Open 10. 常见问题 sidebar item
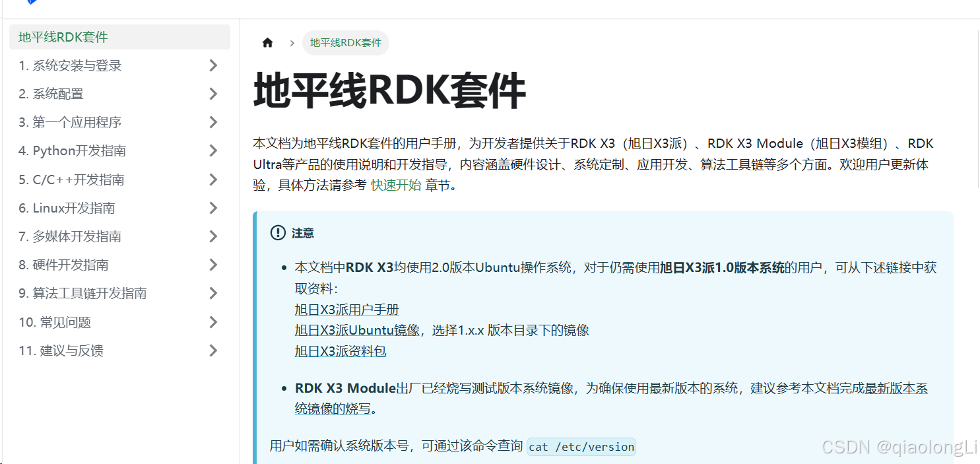This screenshot has height=464, width=980. [55, 322]
